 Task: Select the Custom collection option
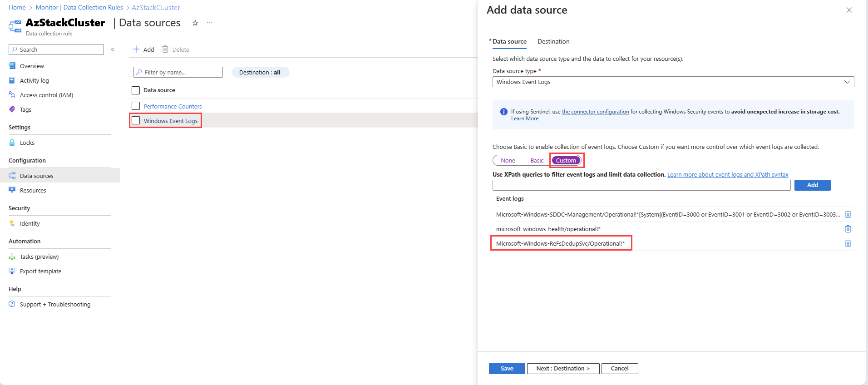point(566,160)
